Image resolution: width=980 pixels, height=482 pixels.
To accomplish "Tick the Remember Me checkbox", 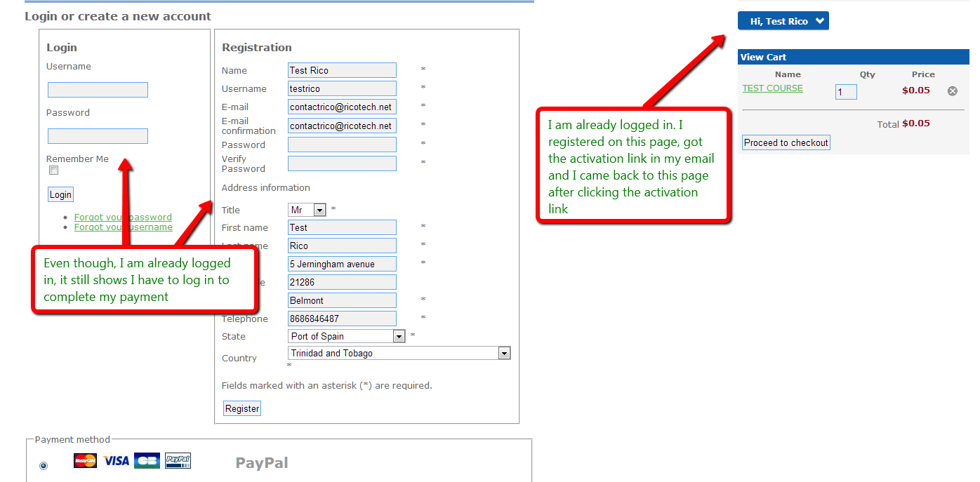I will [x=54, y=170].
